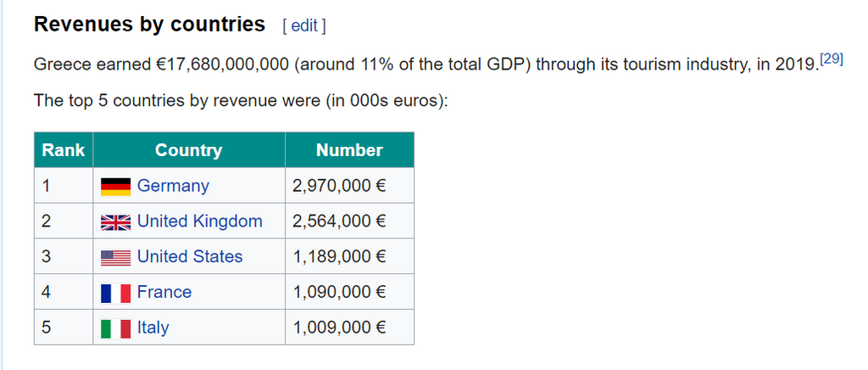
Task: Select the 2,564,000 € revenue cell
Action: coord(340,221)
